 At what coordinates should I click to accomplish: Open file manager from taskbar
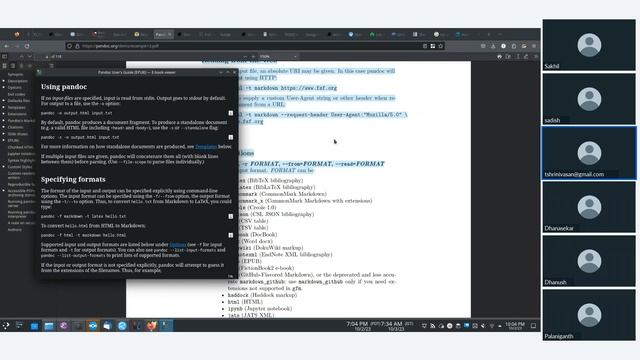49,326
